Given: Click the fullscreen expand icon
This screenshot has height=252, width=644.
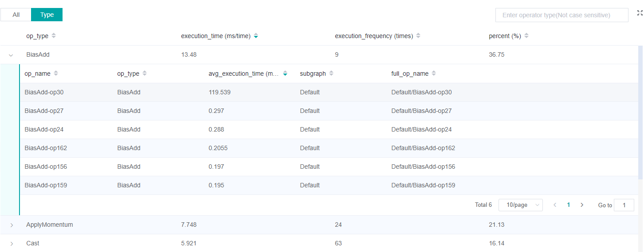Looking at the screenshot, I should (x=640, y=13).
